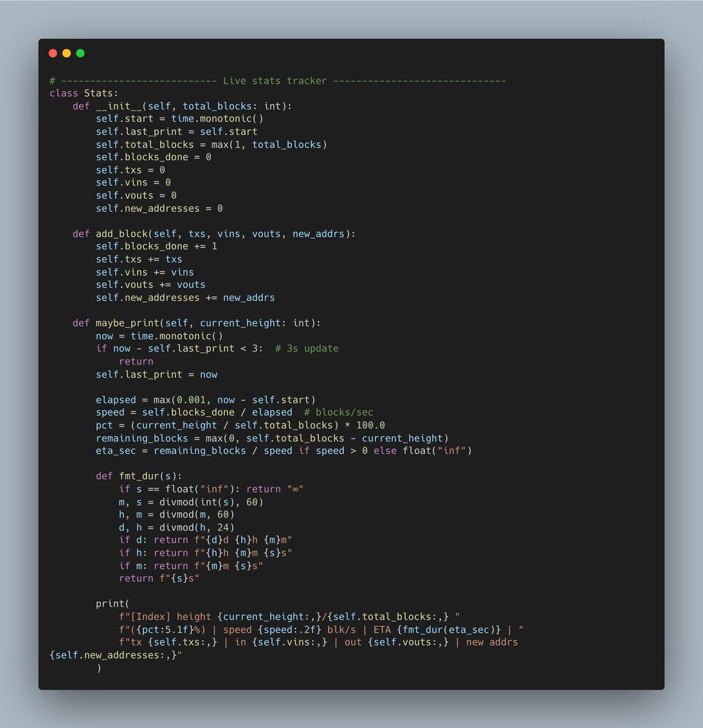Click line 'self.vins = 0'
Screen dimensions: 703x728
tap(133, 183)
